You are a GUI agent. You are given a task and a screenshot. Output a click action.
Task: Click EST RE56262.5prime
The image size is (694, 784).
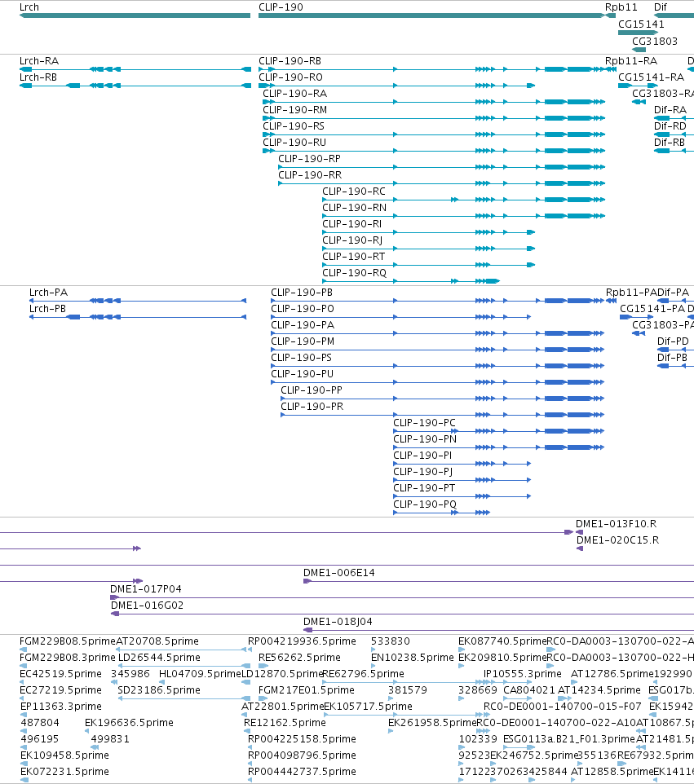pyautogui.click(x=299, y=658)
